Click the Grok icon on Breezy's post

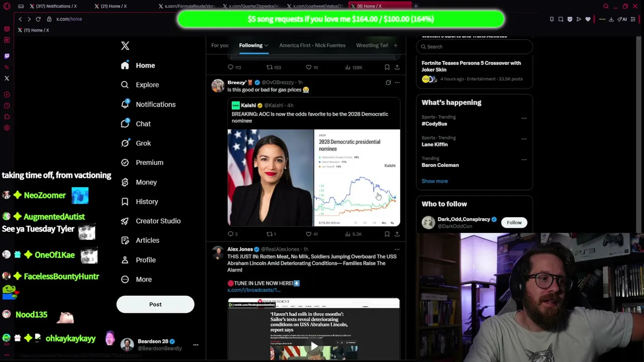(388, 82)
